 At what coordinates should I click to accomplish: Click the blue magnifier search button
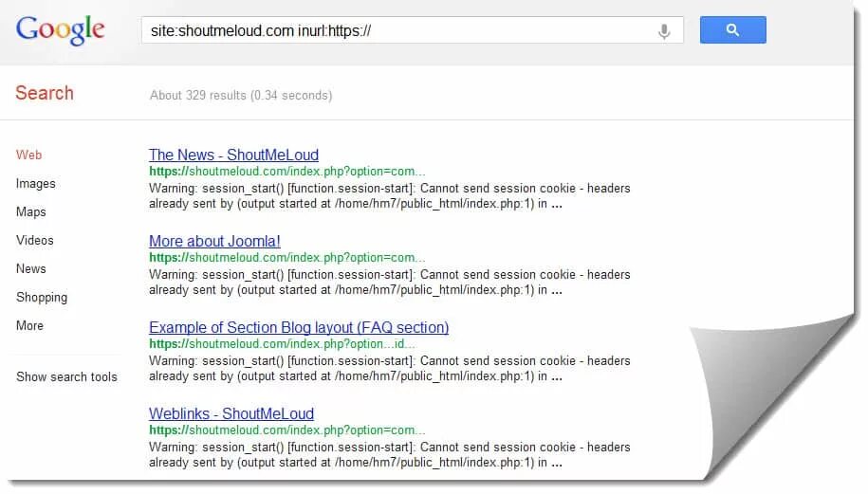732,30
